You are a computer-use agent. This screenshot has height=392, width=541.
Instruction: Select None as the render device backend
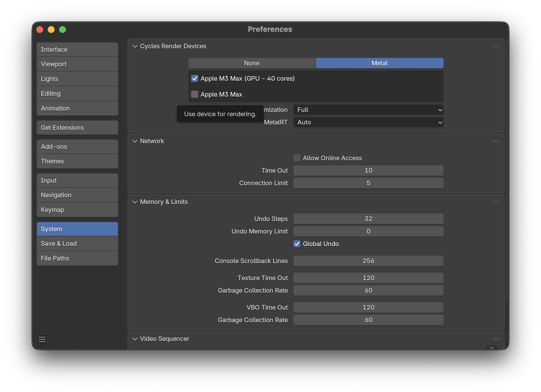pyautogui.click(x=252, y=63)
